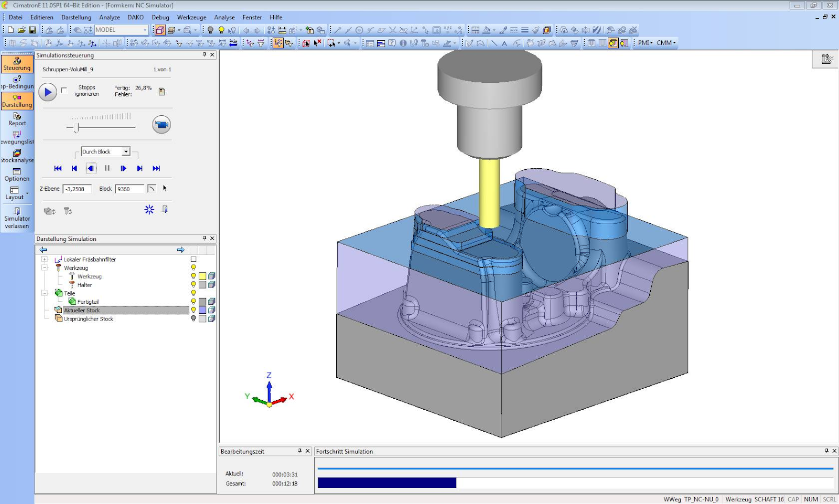
Task: Open the Werkzeuge menu
Action: coord(191,17)
